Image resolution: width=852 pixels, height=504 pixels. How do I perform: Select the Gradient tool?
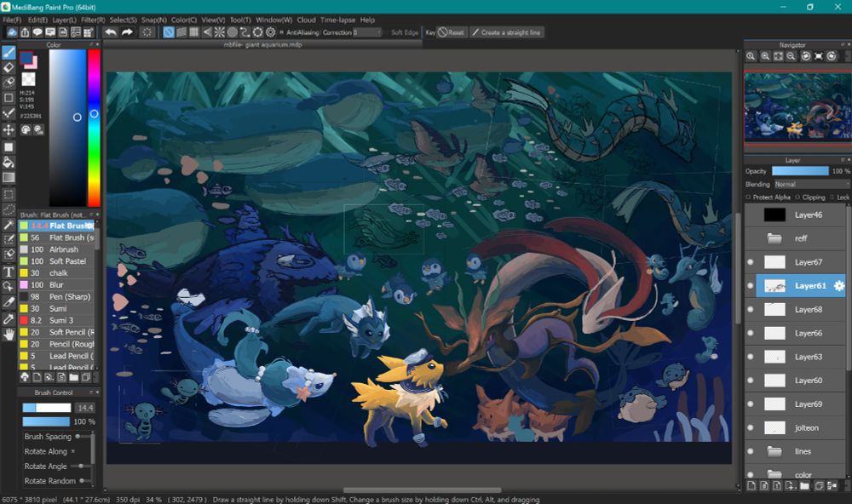(x=9, y=177)
